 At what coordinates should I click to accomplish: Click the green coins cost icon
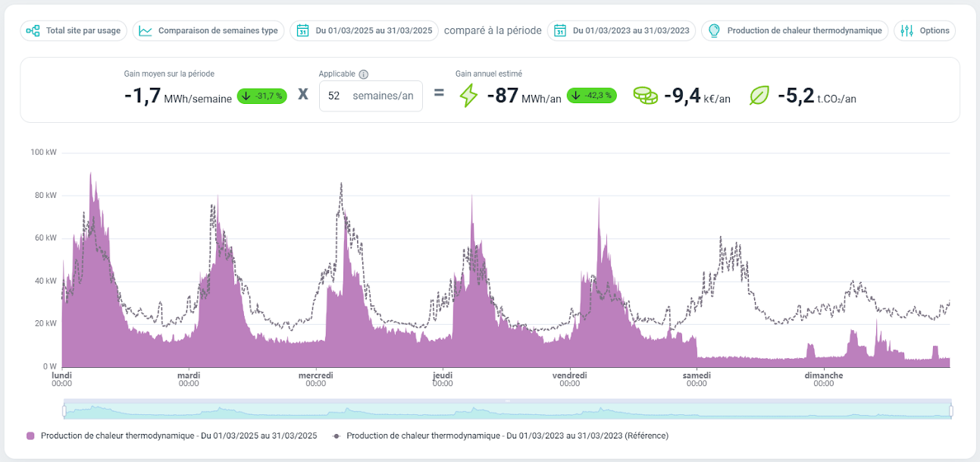[645, 96]
